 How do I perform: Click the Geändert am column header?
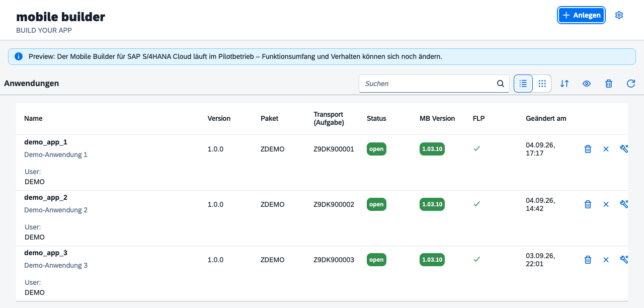(546, 119)
